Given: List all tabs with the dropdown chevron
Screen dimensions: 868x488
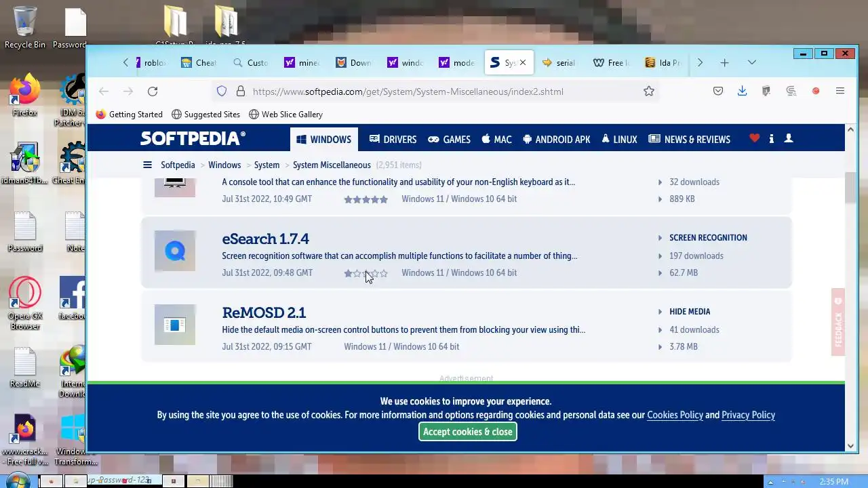Looking at the screenshot, I should 752,63.
